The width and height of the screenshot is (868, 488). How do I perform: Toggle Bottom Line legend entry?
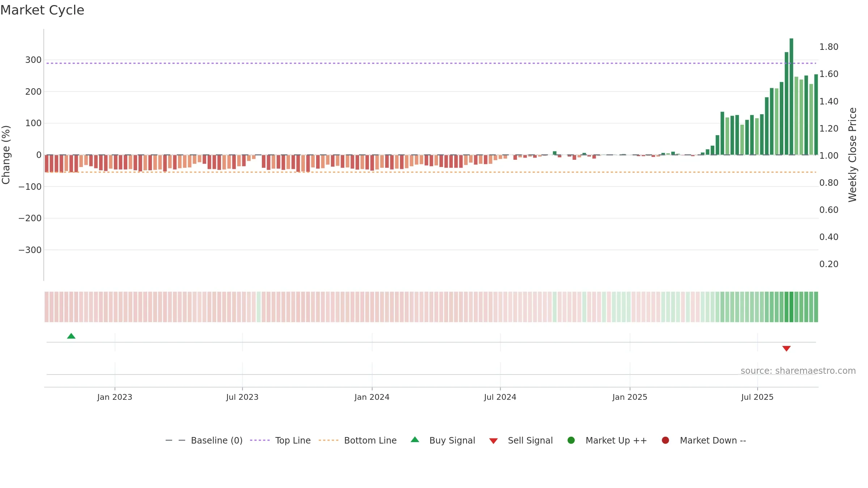tap(358, 440)
